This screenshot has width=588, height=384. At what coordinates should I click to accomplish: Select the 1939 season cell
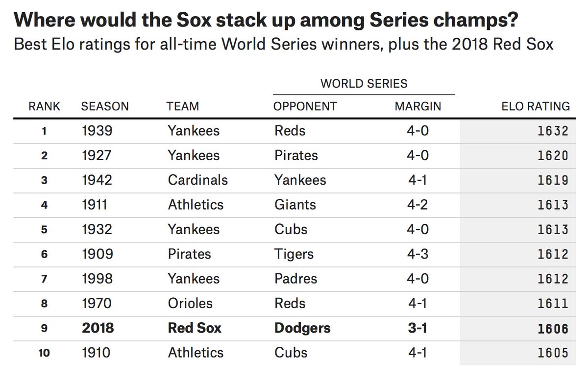coord(97,131)
